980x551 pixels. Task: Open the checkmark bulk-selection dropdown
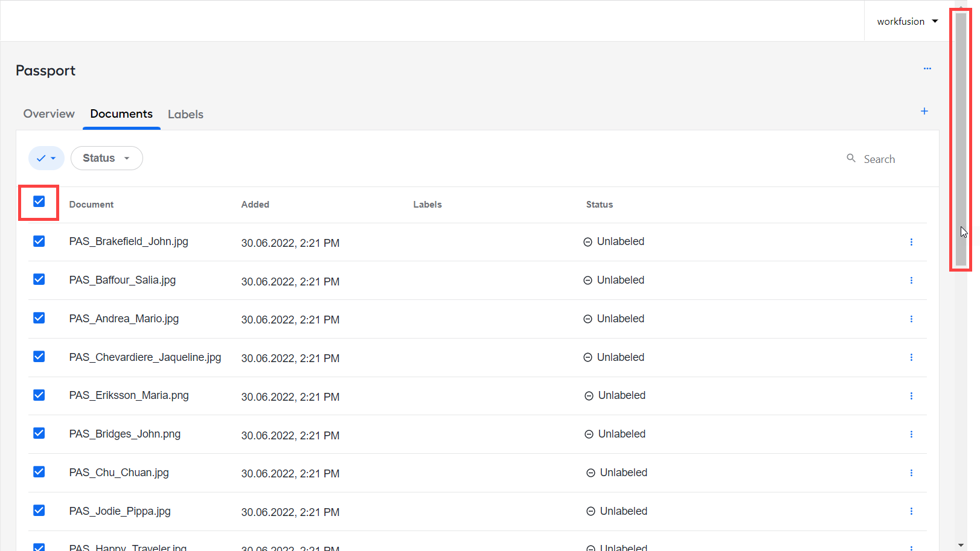(x=46, y=158)
